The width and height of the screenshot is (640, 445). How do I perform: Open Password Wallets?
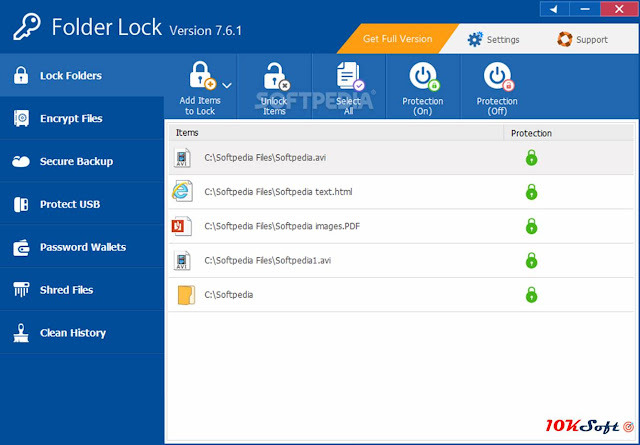pyautogui.click(x=82, y=247)
